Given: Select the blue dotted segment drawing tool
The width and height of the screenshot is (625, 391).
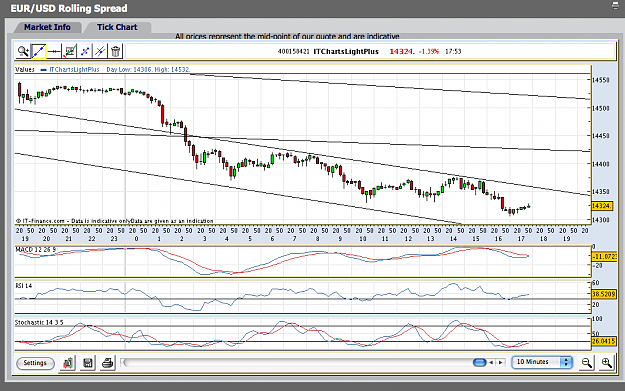Looking at the screenshot, I should [x=85, y=51].
